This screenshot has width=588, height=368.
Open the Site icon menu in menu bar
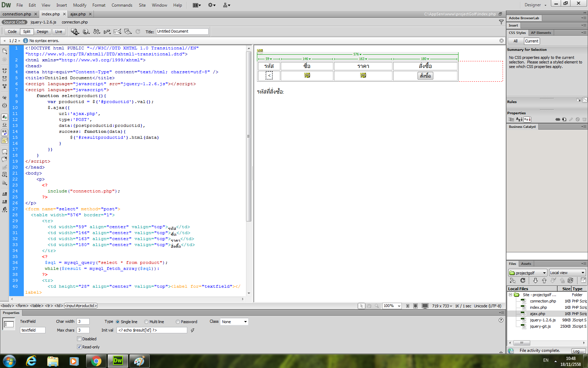tap(227, 5)
